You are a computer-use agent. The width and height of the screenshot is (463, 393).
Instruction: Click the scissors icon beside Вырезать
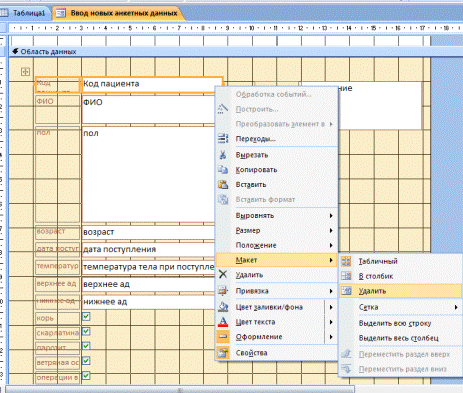[x=223, y=155]
